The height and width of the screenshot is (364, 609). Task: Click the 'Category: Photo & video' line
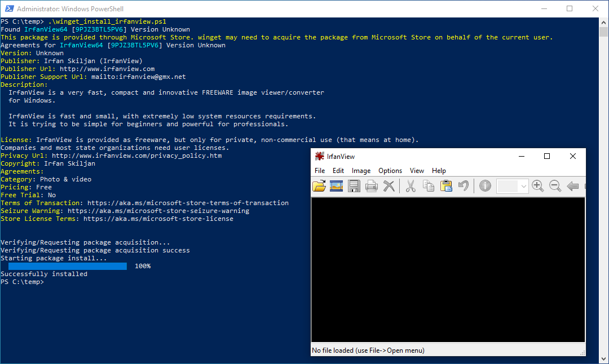point(46,179)
